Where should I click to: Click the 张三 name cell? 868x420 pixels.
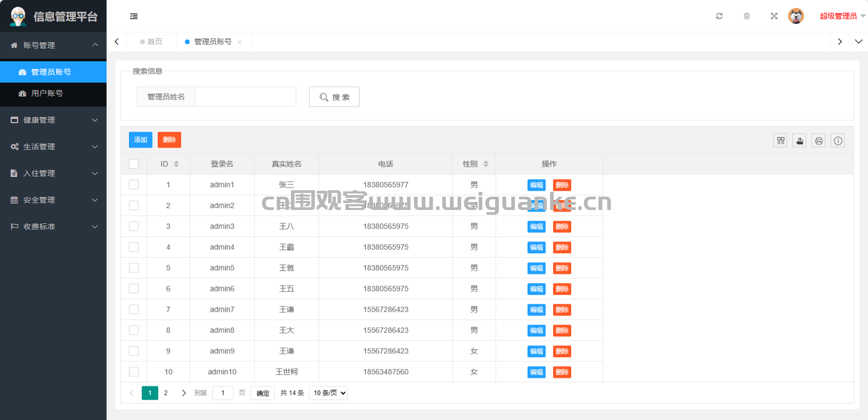(x=287, y=185)
